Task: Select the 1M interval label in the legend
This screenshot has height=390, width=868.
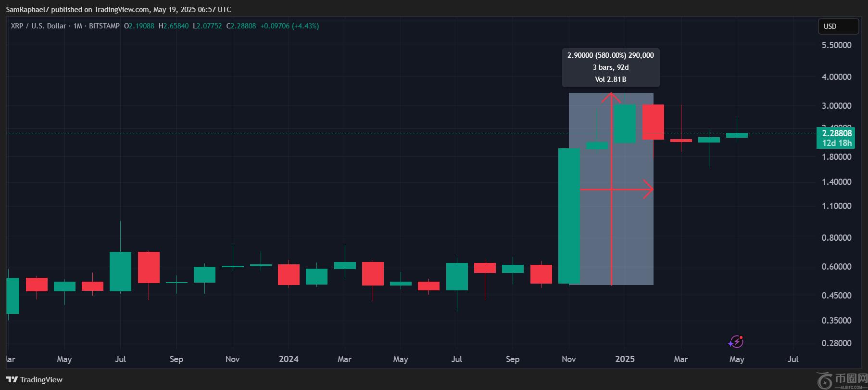Action: tap(77, 26)
